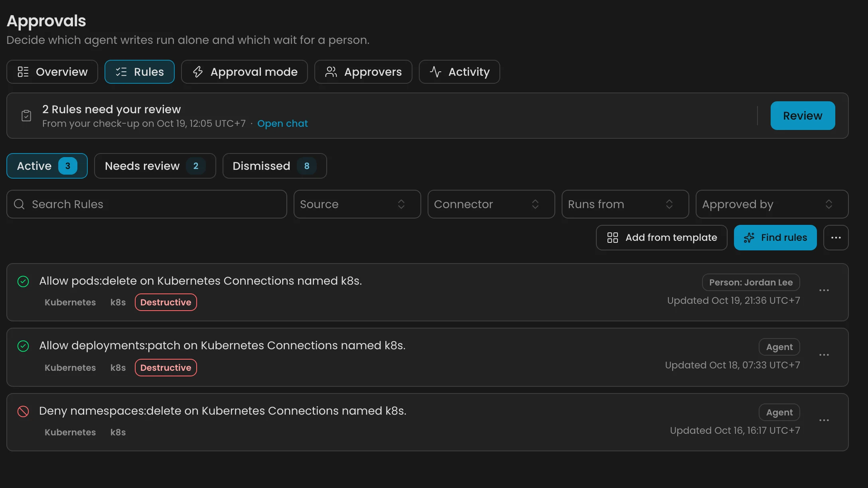Image resolution: width=868 pixels, height=488 pixels.
Task: Follow the Open chat link
Action: click(x=282, y=124)
